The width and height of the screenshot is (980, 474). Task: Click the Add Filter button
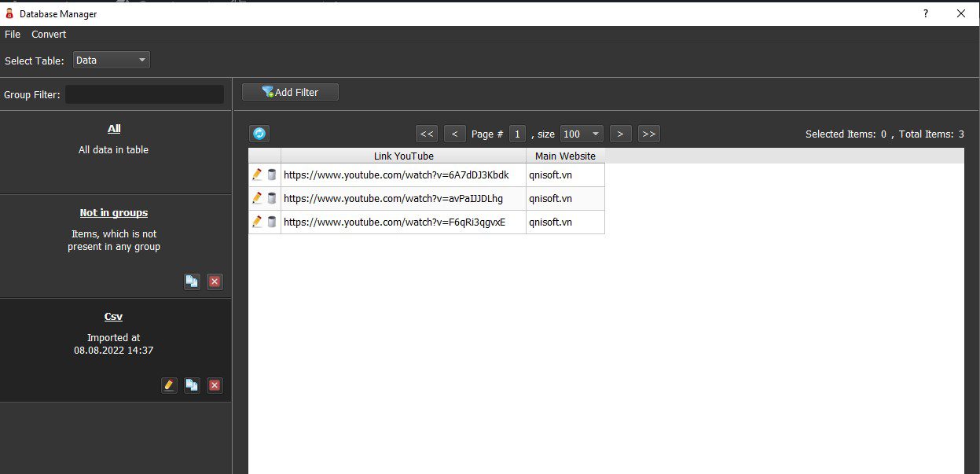290,92
